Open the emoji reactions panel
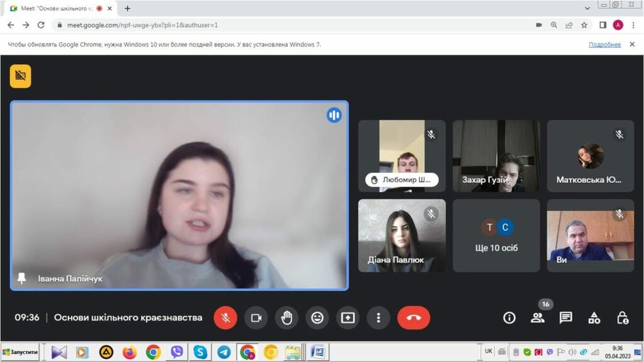Viewport: 644px width, 362px height. click(x=318, y=318)
